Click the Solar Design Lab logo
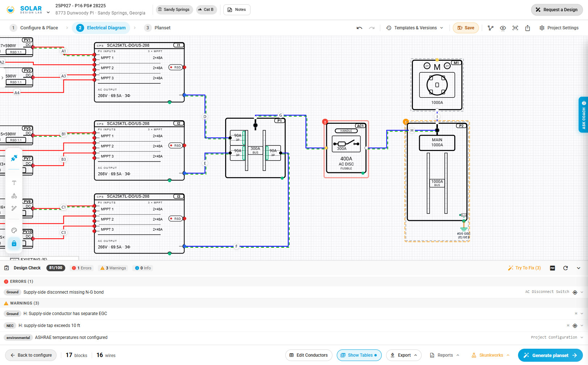The height and width of the screenshot is (365, 588). [x=24, y=10]
